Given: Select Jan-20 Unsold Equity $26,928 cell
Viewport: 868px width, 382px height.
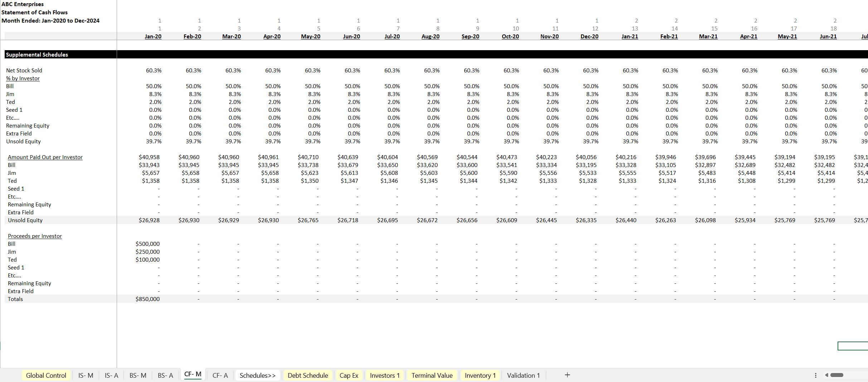Looking at the screenshot, I should coord(149,220).
